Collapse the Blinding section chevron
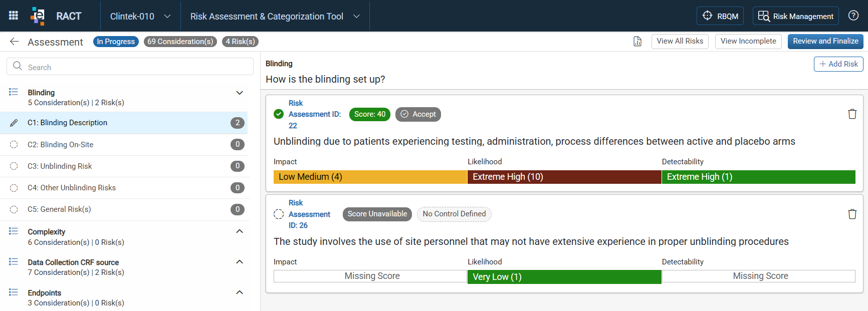Screen dimensions: 868x311 (x=240, y=93)
